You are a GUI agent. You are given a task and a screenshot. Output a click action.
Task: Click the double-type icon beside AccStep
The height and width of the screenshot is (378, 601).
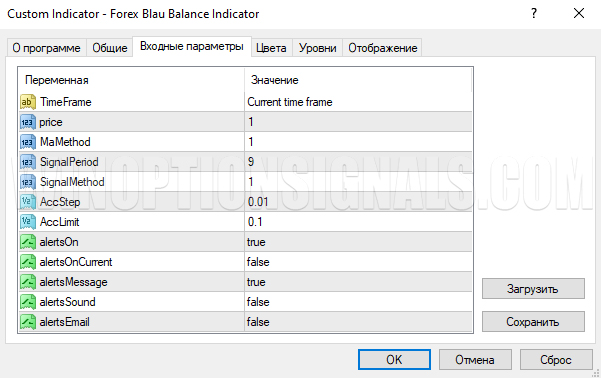(x=28, y=202)
